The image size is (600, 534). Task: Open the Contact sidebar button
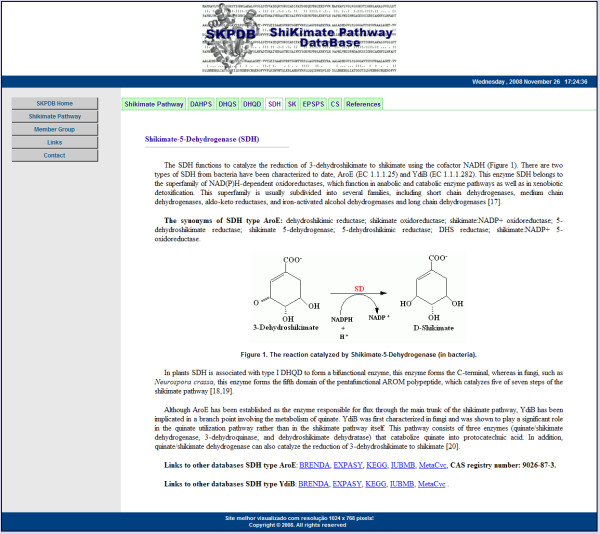pos(55,155)
